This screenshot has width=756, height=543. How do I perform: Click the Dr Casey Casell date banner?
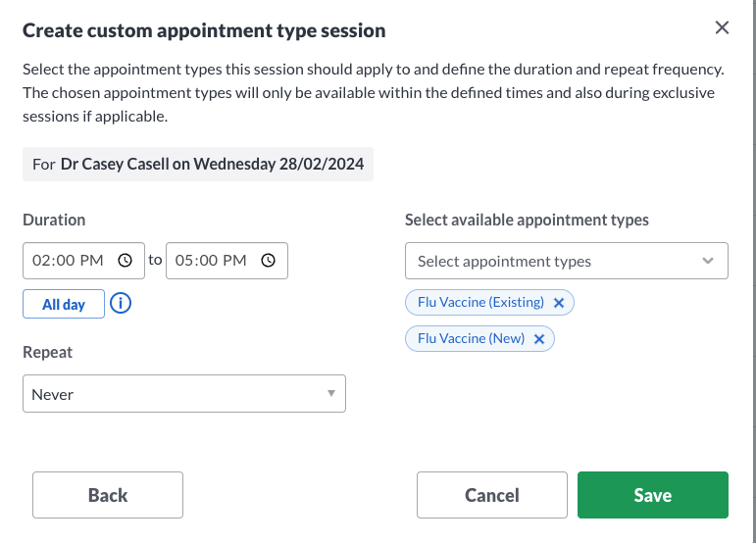click(x=198, y=165)
